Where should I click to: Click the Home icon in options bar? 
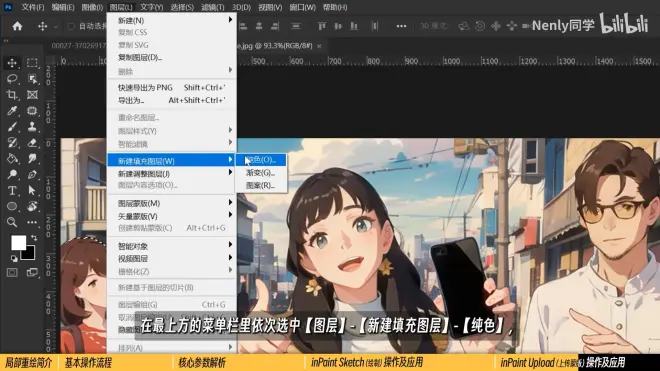click(x=17, y=26)
